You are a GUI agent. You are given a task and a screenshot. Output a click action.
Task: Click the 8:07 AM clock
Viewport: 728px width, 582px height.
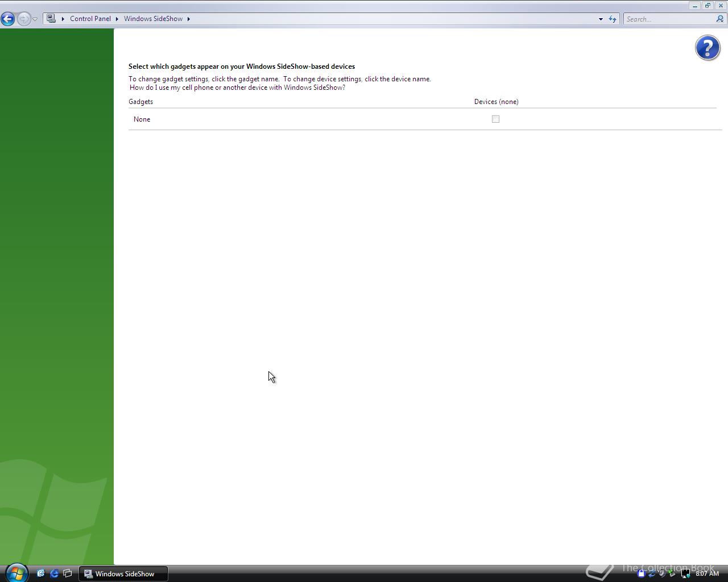[x=707, y=573]
